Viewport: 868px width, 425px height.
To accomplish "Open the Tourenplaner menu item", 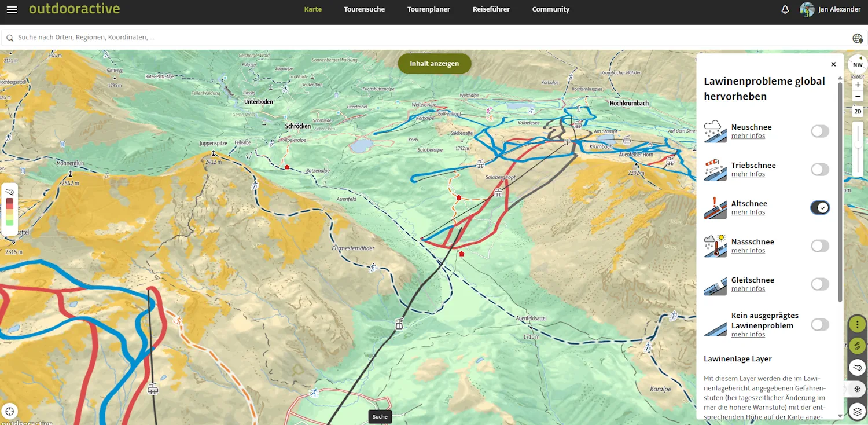I will coord(428,9).
